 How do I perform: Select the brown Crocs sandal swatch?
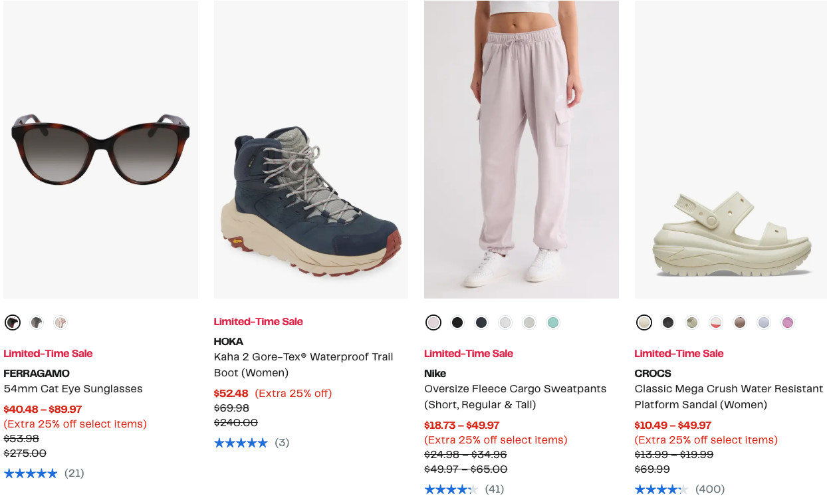740,322
